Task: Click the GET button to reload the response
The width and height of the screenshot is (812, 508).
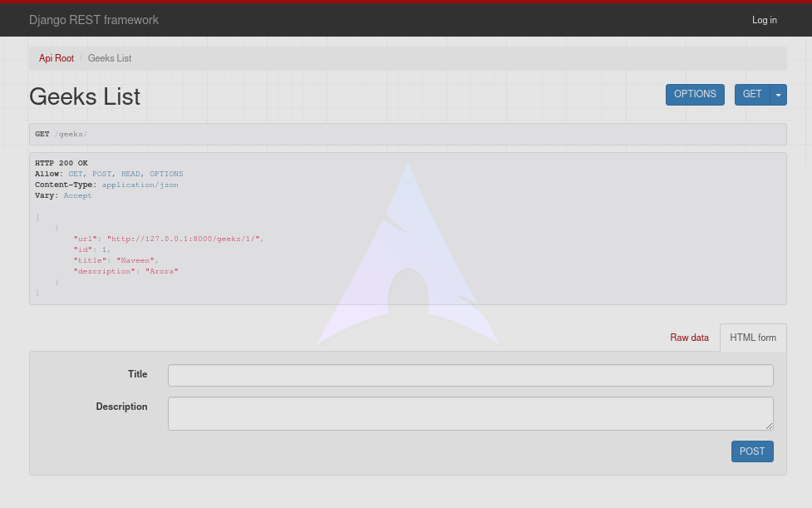Action: [751, 94]
